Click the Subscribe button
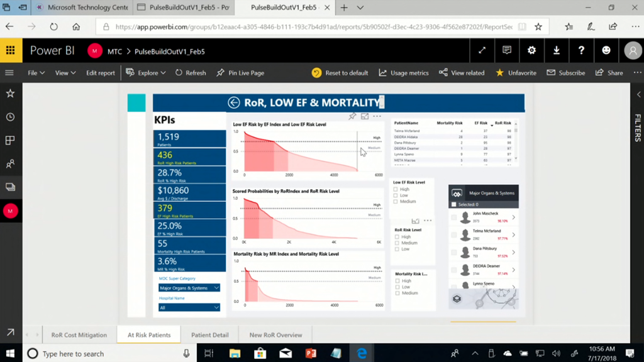The height and width of the screenshot is (362, 644). click(566, 73)
